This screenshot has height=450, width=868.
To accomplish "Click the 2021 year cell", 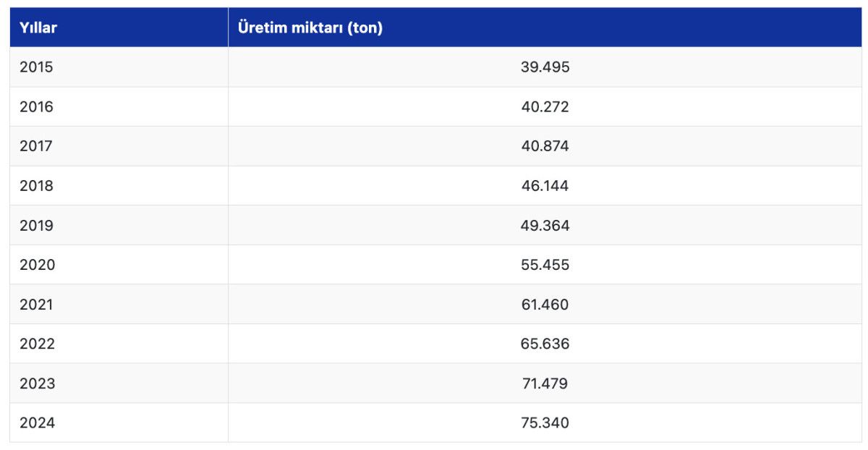I will 37,305.
